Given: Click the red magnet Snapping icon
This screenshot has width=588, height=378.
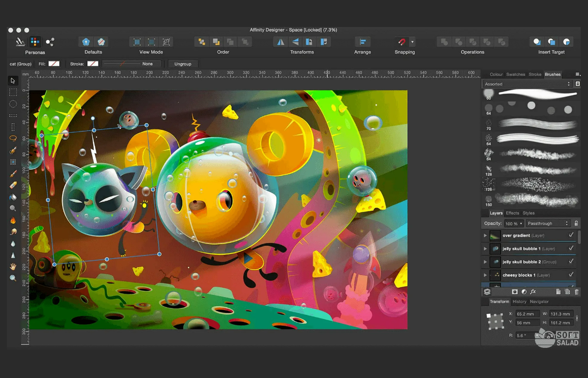Looking at the screenshot, I should click(x=402, y=42).
